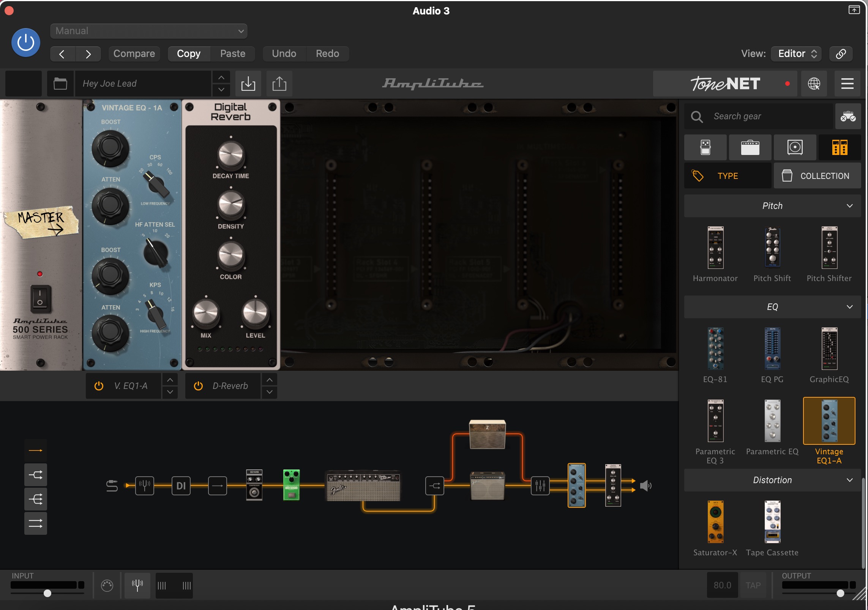Open the ToneNET tab
The width and height of the screenshot is (868, 610).
pos(725,84)
